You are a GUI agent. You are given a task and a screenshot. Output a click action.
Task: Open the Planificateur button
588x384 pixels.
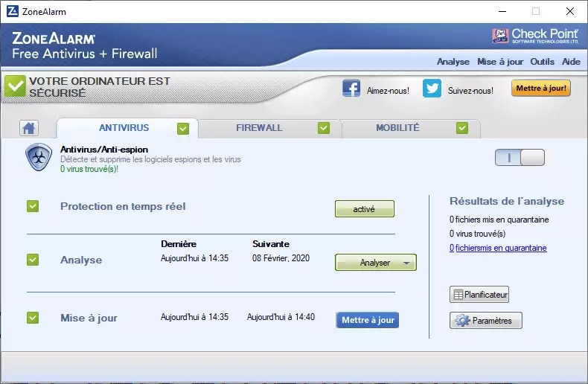(x=479, y=295)
